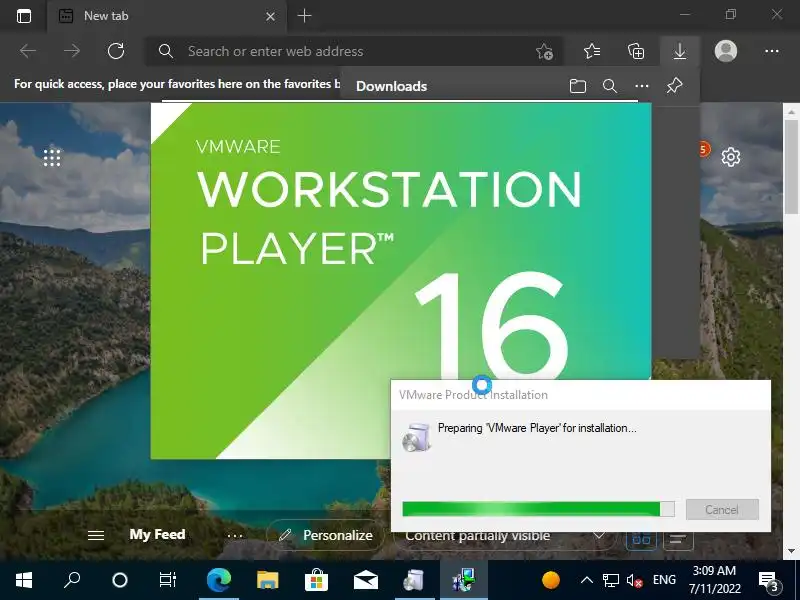
Task: Open clock and date calendar
Action: pyautogui.click(x=714, y=580)
